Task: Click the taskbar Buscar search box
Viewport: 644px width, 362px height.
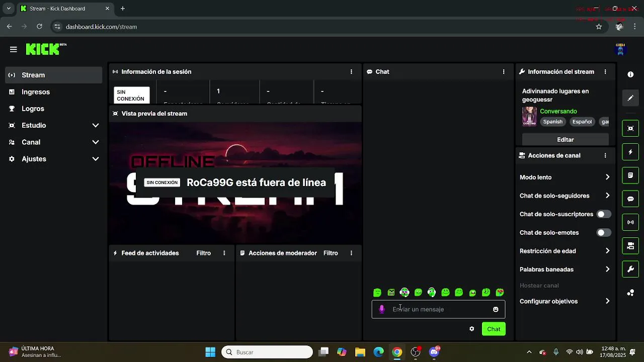Action: click(x=267, y=352)
